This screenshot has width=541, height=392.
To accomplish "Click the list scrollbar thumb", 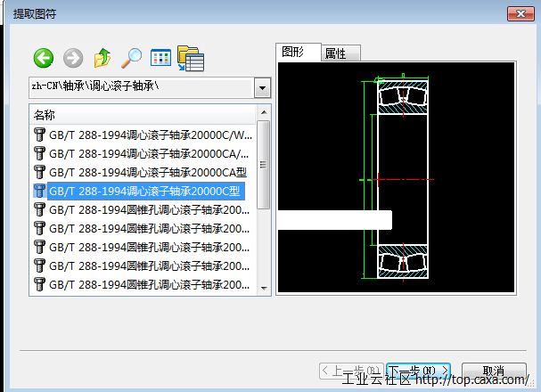I will coord(264,165).
